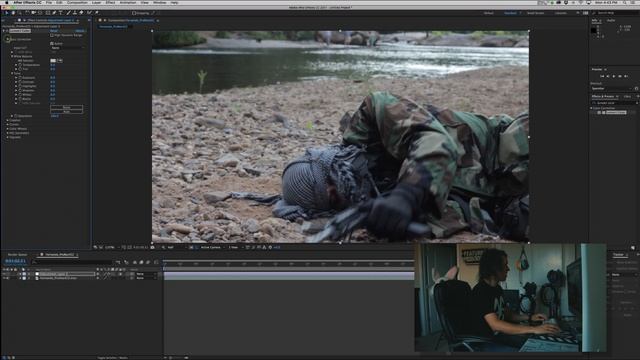The image size is (640, 360).
Task: Toggle Lumetri Color effect fx switch
Action: tap(7, 31)
